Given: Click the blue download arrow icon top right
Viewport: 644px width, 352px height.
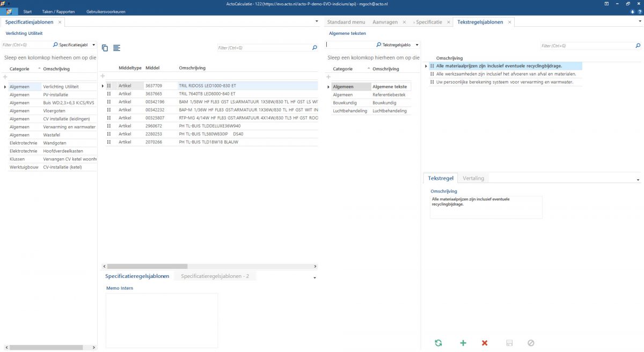Looking at the screenshot, I should tap(632, 11).
